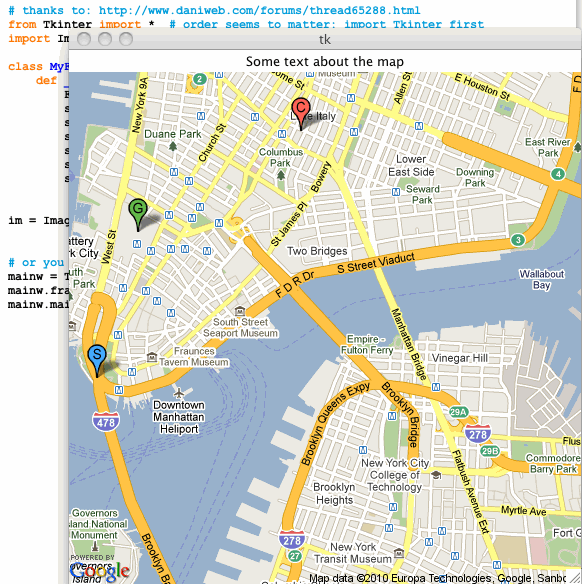The width and height of the screenshot is (582, 584).
Task: Click the 'class' keyword in the editor
Action: pyautogui.click(x=25, y=66)
